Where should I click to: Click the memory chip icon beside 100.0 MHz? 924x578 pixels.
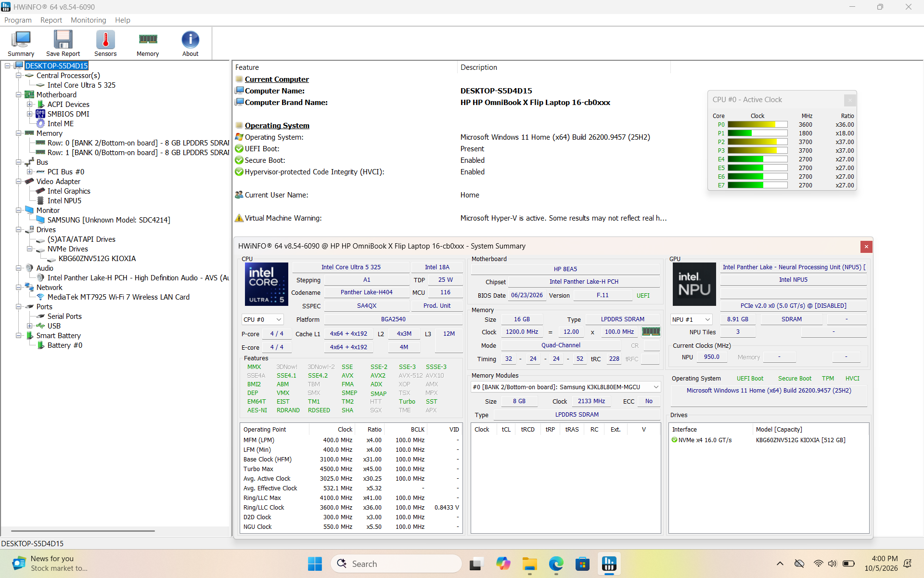(651, 331)
